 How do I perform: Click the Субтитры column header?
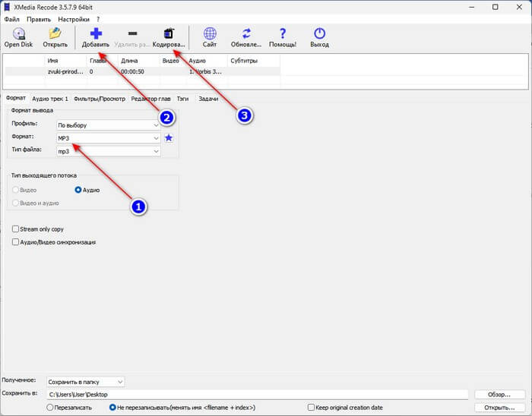pyautogui.click(x=253, y=61)
